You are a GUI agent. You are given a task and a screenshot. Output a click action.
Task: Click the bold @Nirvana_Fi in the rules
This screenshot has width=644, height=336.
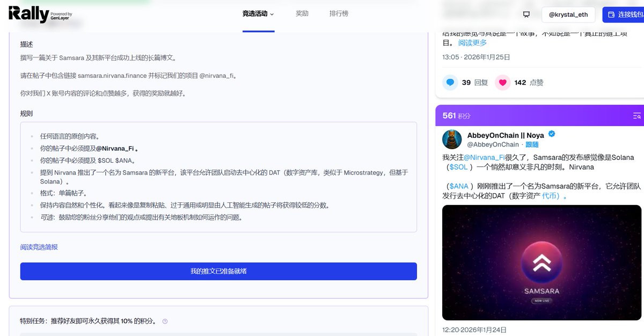click(x=115, y=149)
